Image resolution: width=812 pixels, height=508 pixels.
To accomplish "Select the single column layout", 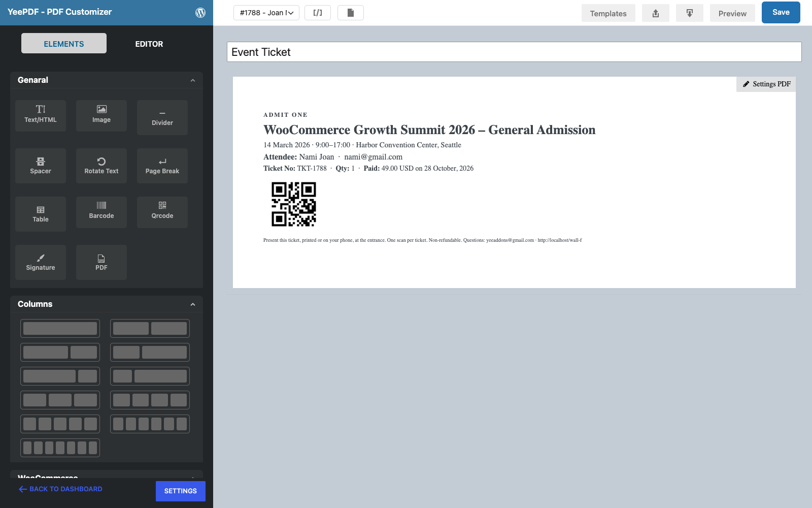I will 60,329.
